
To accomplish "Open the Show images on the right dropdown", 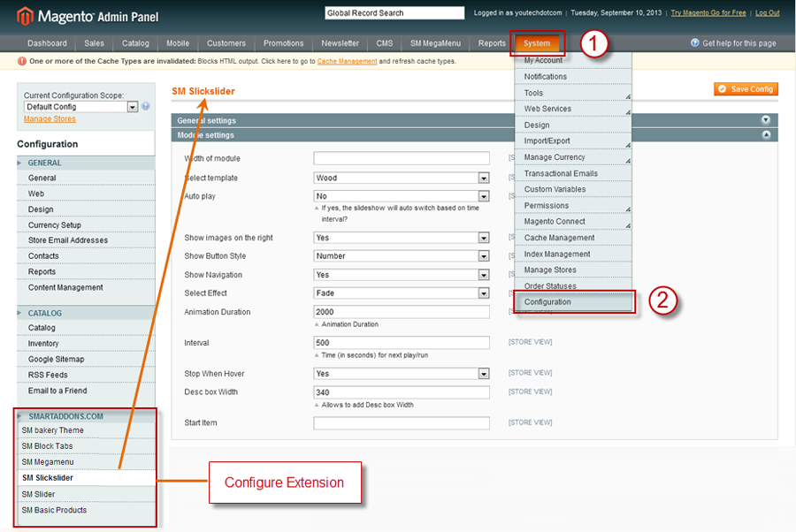I will [402, 238].
